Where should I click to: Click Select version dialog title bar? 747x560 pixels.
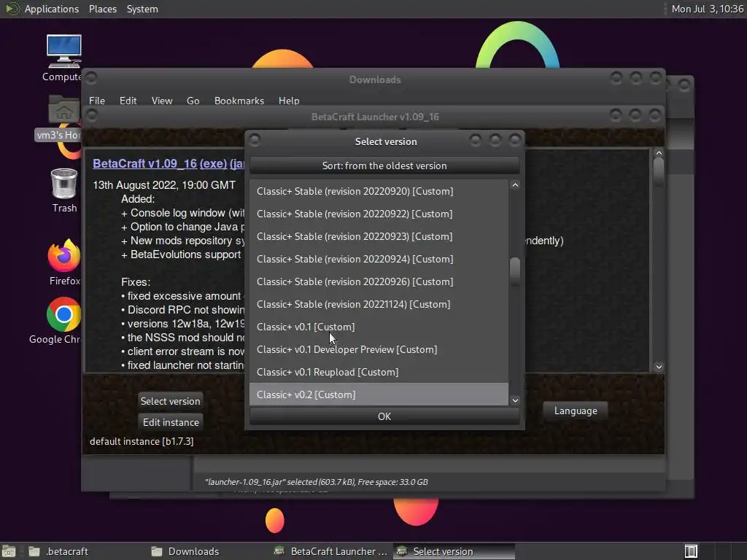click(x=385, y=141)
